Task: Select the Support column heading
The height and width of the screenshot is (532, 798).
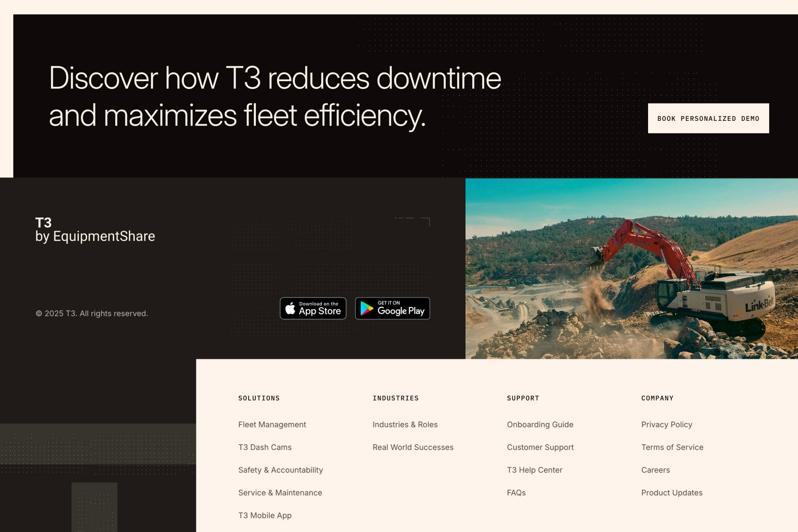Action: 523,398
